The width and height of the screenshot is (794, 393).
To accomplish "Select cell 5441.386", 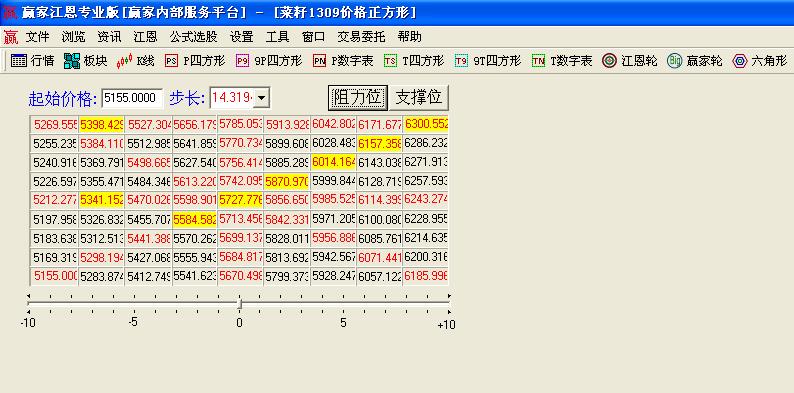I will pyautogui.click(x=148, y=239).
